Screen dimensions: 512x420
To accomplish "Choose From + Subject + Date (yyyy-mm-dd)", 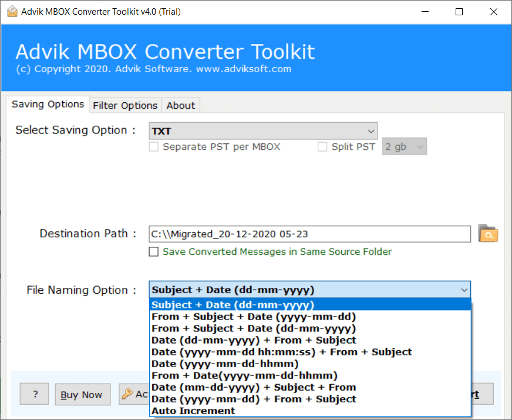I will pyautogui.click(x=310, y=317).
